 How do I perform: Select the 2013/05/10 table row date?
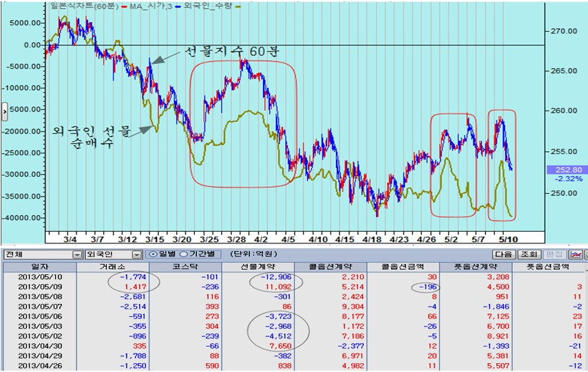pyautogui.click(x=40, y=277)
